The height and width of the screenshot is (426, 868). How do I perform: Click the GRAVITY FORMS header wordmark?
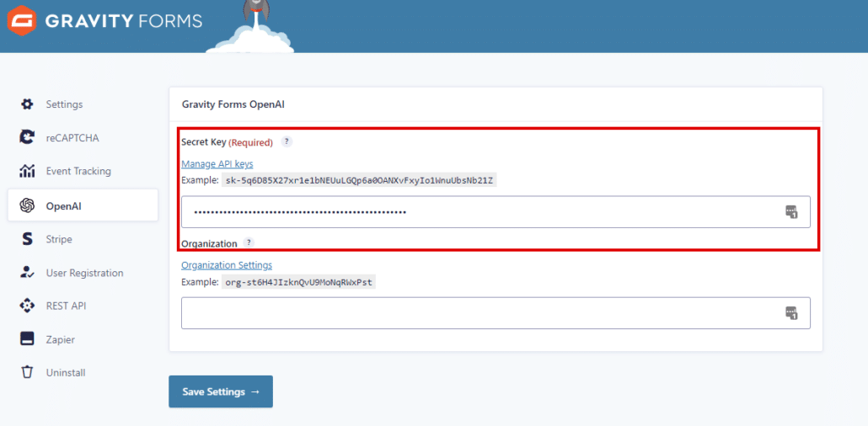click(x=123, y=21)
